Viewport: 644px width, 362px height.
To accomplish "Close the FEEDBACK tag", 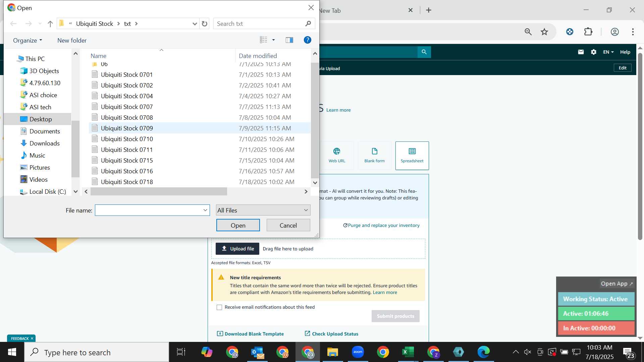I will (32, 339).
